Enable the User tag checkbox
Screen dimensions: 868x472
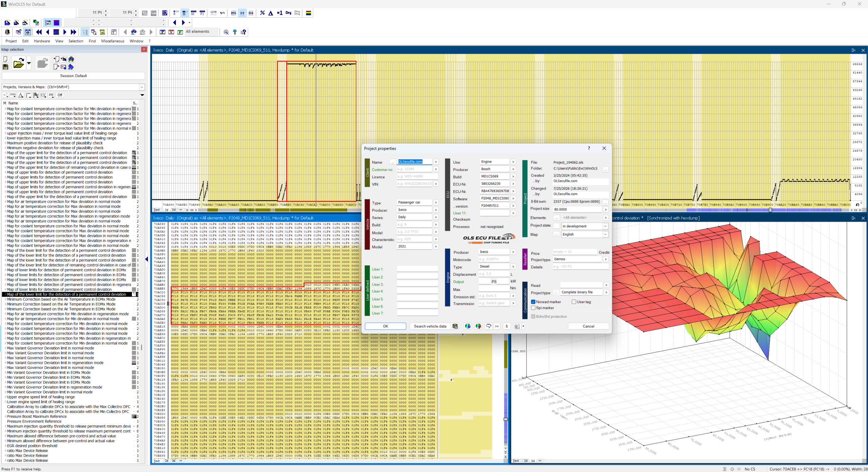pyautogui.click(x=574, y=302)
